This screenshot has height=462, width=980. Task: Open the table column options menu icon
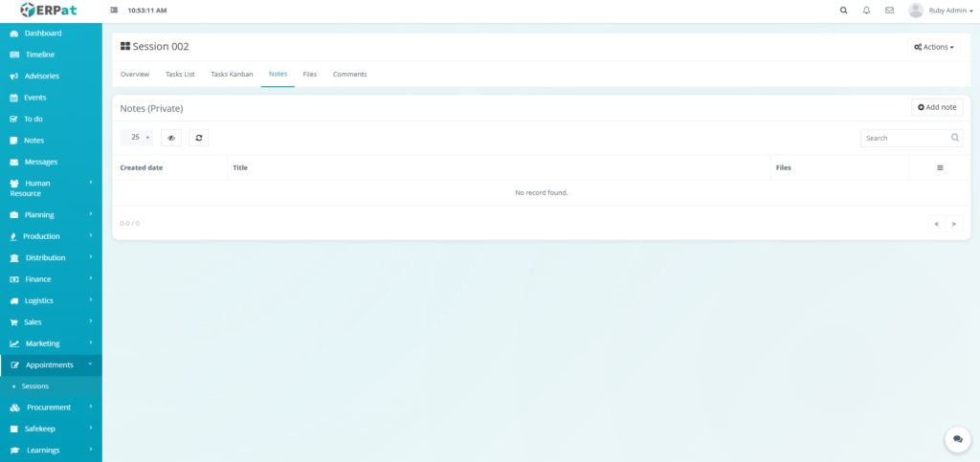(x=940, y=167)
